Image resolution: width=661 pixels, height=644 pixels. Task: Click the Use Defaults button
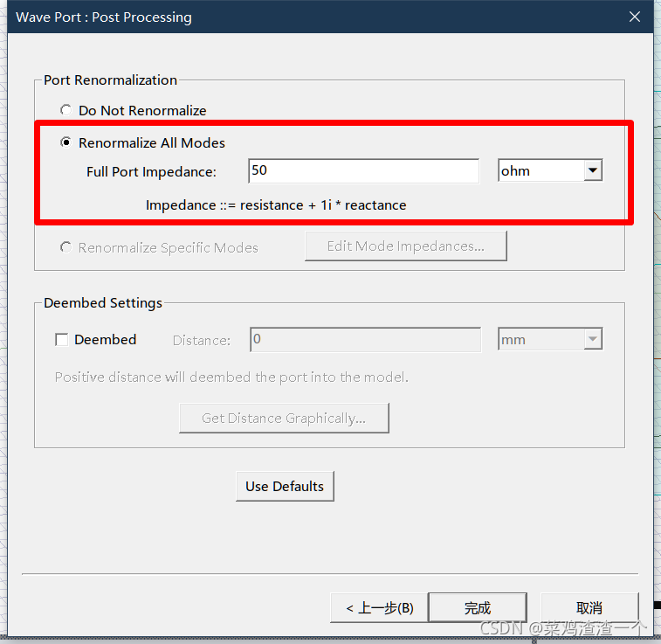point(285,486)
